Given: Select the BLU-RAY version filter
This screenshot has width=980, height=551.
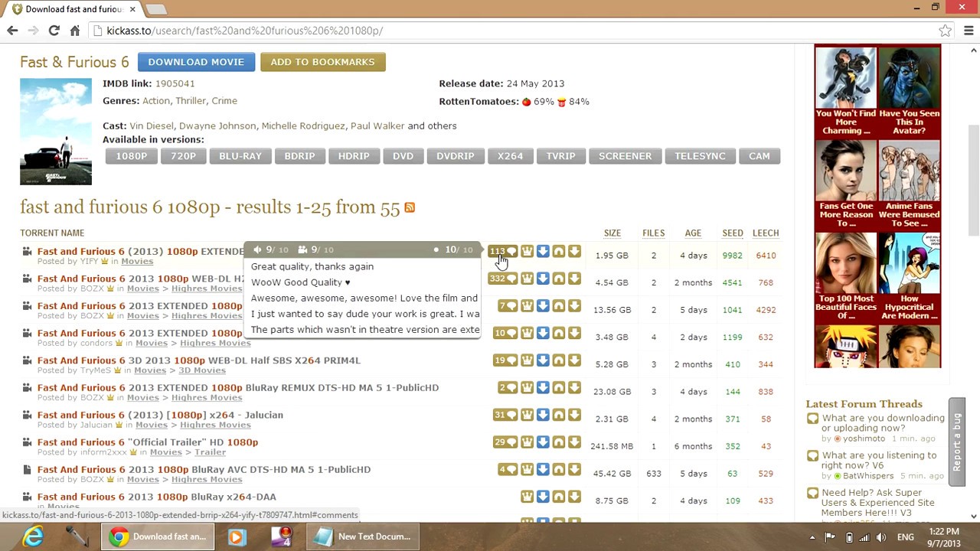Looking at the screenshot, I should pyautogui.click(x=240, y=156).
